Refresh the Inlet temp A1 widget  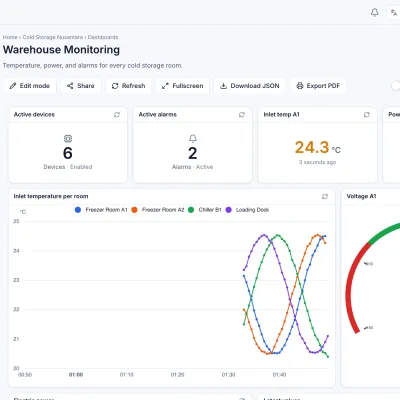pos(367,115)
